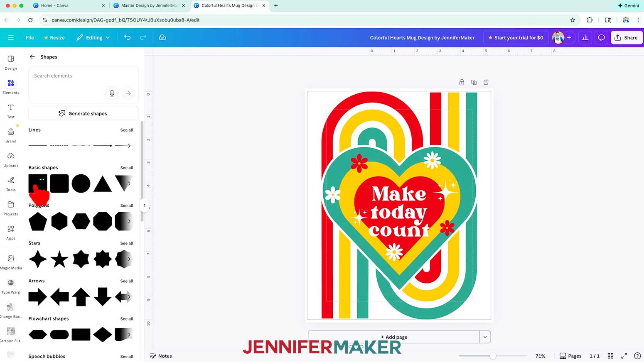The width and height of the screenshot is (644, 362).
Task: See all Basic shapes
Action: pos(127,168)
